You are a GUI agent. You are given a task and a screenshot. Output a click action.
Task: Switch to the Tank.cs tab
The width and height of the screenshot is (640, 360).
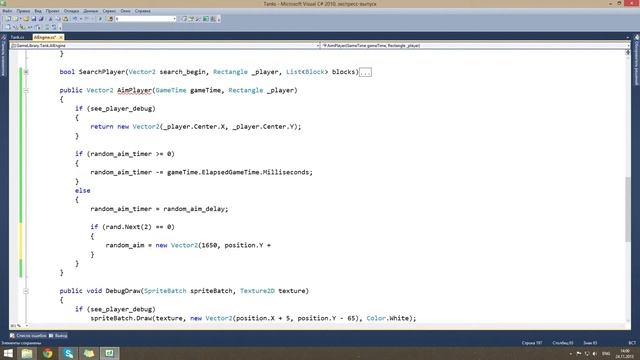[x=18, y=37]
